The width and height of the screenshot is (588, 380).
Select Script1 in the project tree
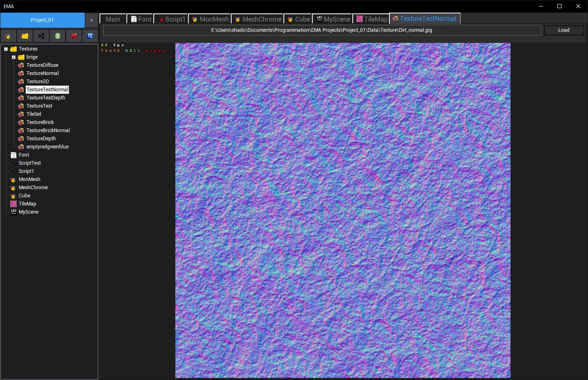[26, 171]
